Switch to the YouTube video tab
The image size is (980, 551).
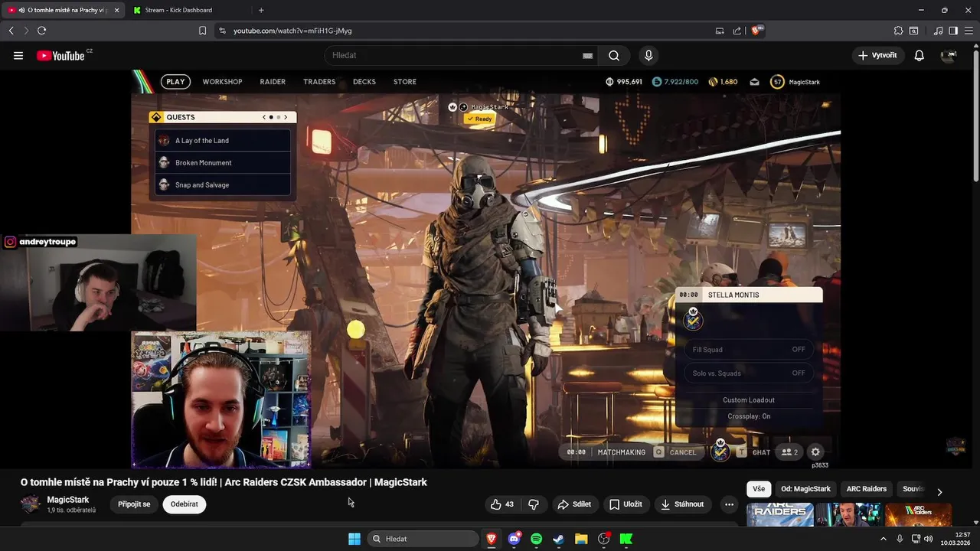tap(64, 10)
